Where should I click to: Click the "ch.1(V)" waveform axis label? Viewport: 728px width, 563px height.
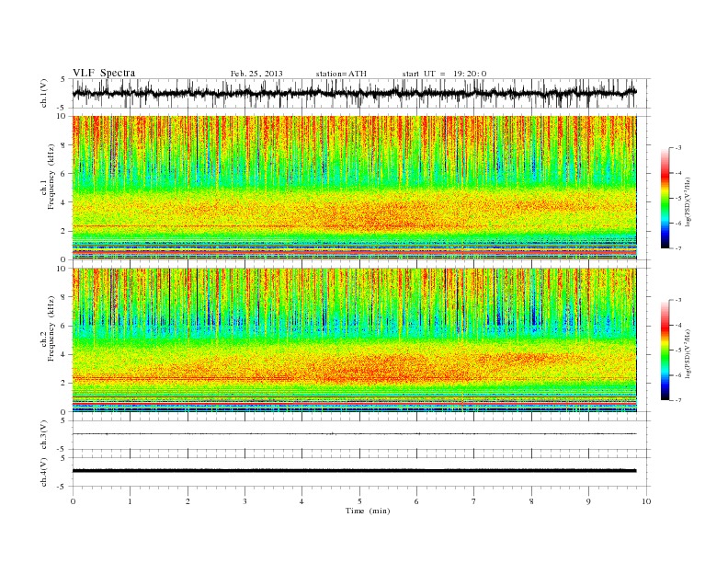pyautogui.click(x=44, y=93)
